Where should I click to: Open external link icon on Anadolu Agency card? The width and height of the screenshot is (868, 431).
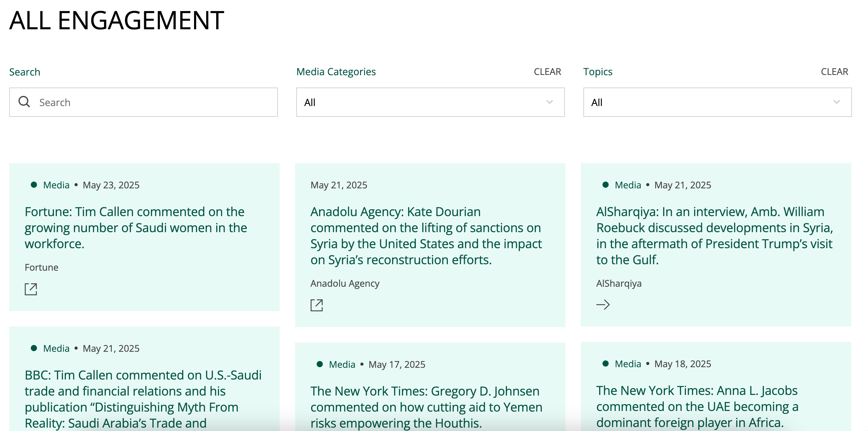[316, 305]
